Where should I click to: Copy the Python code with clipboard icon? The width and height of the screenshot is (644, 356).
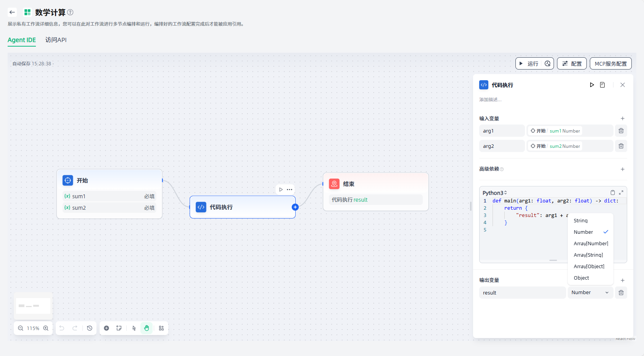pyautogui.click(x=612, y=193)
